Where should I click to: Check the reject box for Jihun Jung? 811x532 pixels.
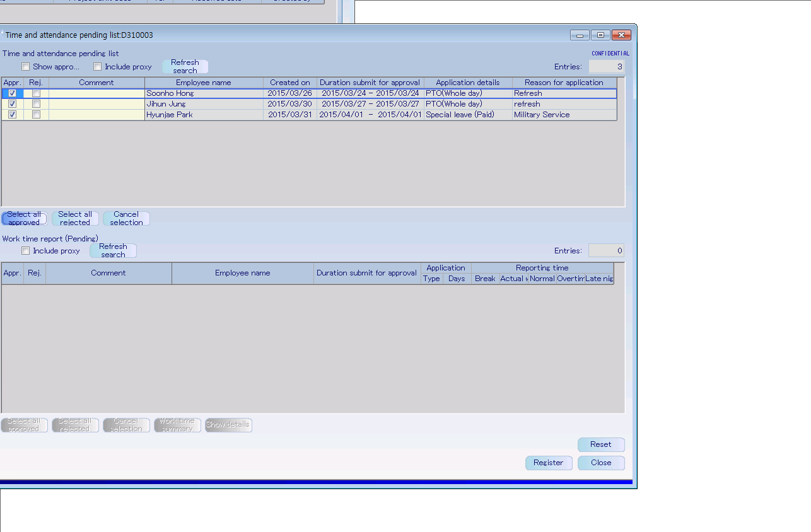(37, 104)
